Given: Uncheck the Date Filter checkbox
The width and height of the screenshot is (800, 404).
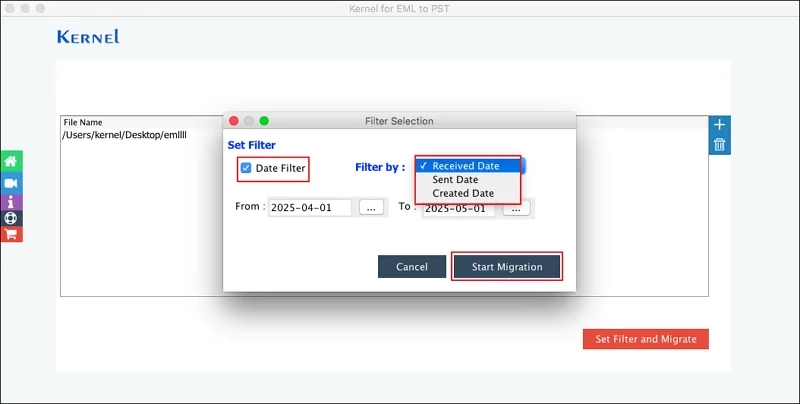Looking at the screenshot, I should (x=246, y=168).
